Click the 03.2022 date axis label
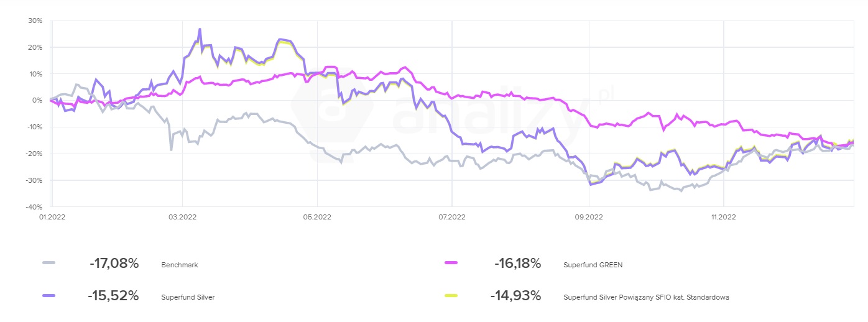Screen dimensions: 868x322 182,217
